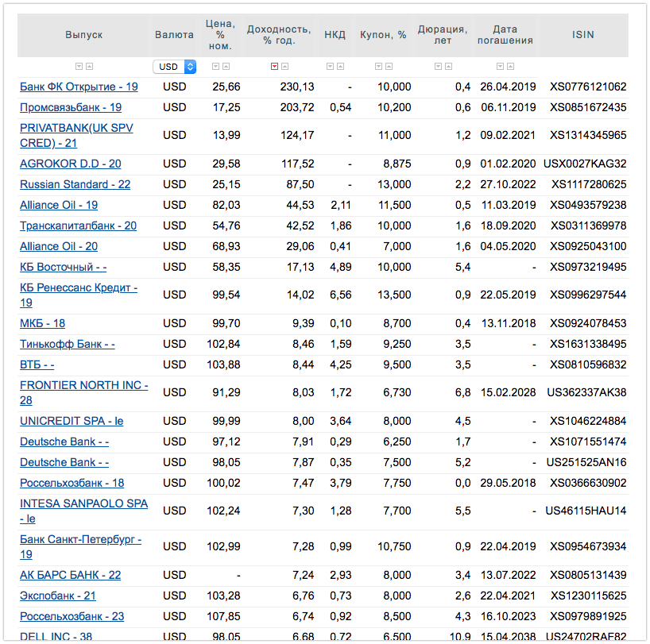Sort by НКД using the up-arrow icon
The image size is (650, 644).
tap(340, 66)
